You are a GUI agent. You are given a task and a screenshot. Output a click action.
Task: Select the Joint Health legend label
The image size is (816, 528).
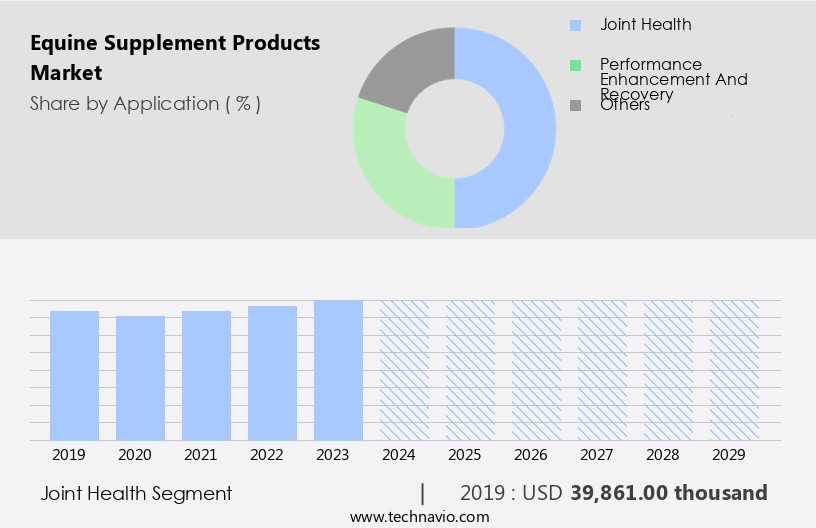[x=645, y=24]
